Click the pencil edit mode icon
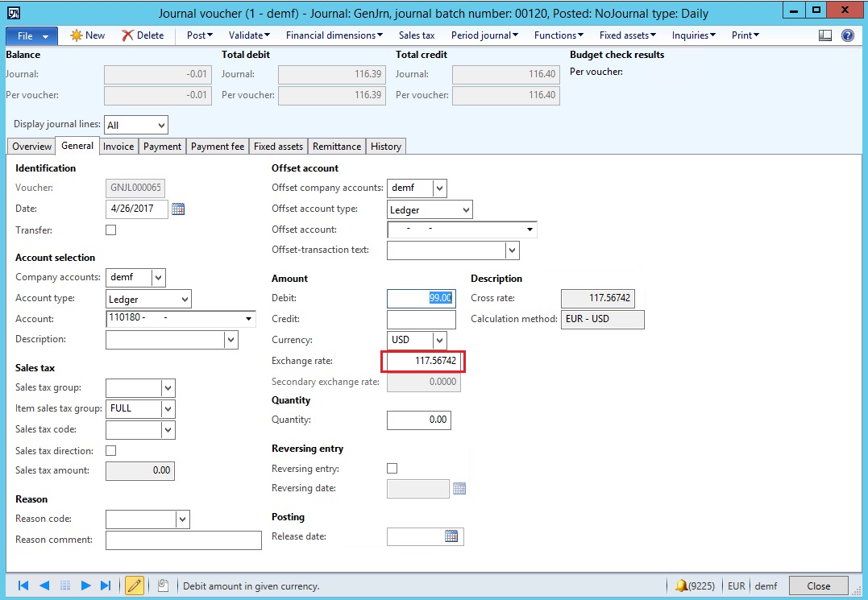Image resolution: width=868 pixels, height=600 pixels. (x=135, y=586)
